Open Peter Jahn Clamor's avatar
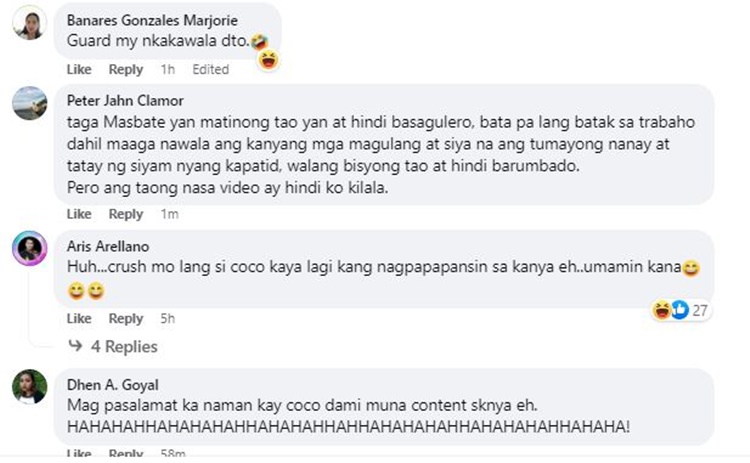 (30, 103)
